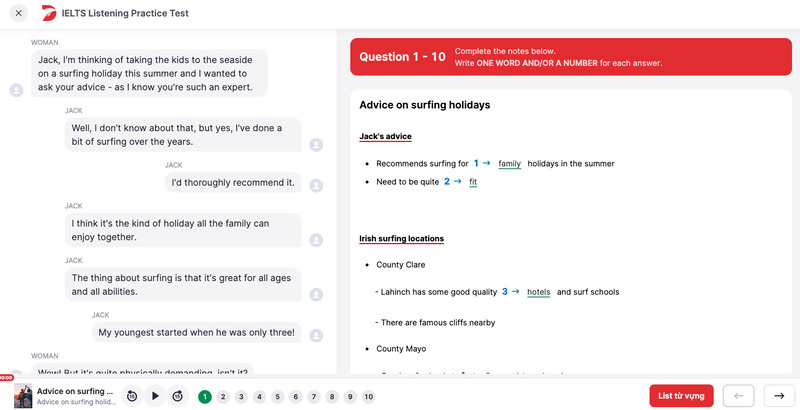The height and width of the screenshot is (410, 800).
Task: Click avatar beside 'all the family' message
Action: click(x=316, y=240)
